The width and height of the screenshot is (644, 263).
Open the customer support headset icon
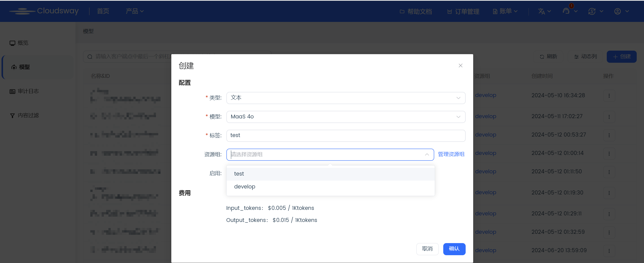tap(566, 11)
